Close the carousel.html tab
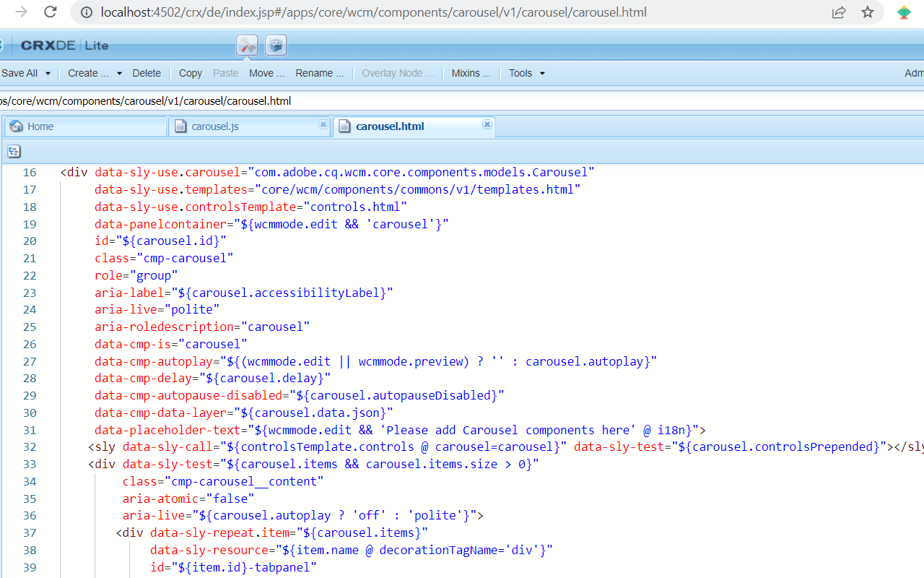Viewport: 924px width, 578px height. [x=487, y=124]
